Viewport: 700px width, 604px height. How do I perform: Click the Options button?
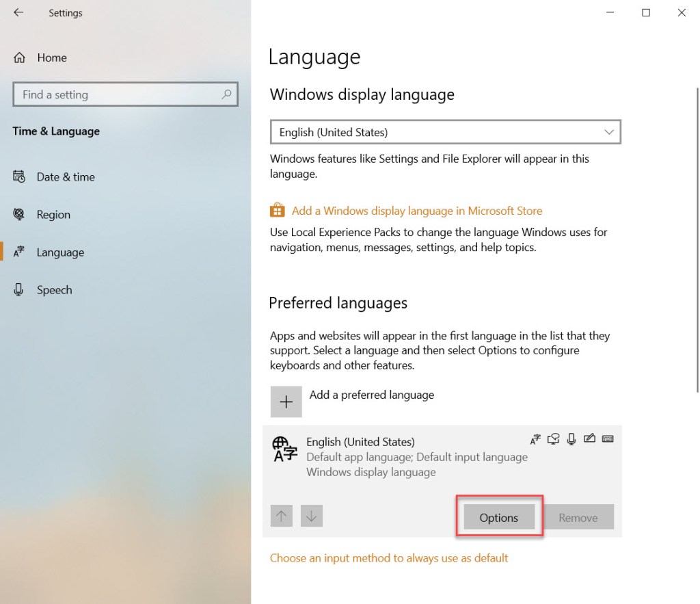[498, 518]
